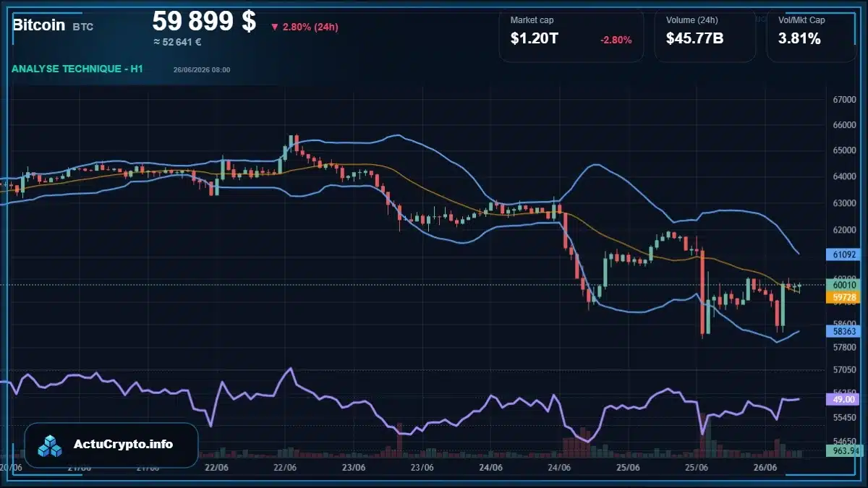Click the 26/06/2026 08:00 timestamp
The image size is (868, 488).
202,70
